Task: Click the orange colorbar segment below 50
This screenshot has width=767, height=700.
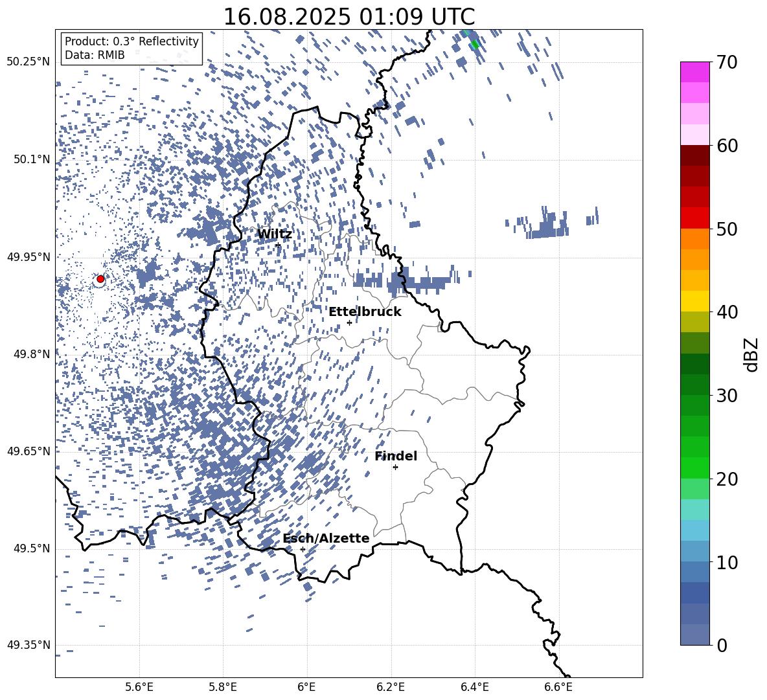Action: click(694, 238)
